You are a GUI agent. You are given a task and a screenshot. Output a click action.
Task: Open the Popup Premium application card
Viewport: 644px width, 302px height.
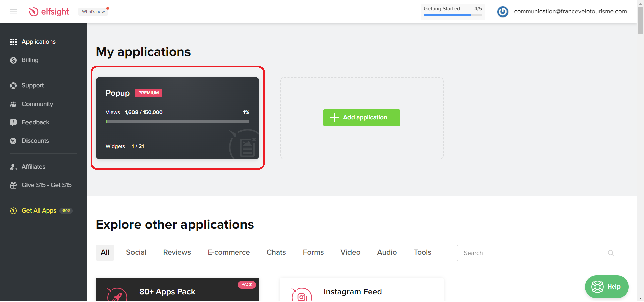click(x=177, y=118)
